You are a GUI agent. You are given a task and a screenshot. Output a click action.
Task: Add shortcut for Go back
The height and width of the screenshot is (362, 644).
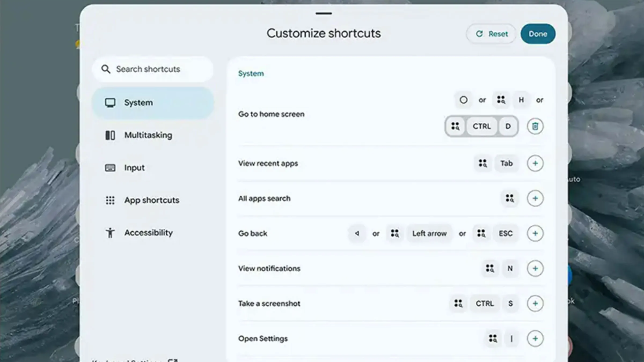[x=535, y=233]
